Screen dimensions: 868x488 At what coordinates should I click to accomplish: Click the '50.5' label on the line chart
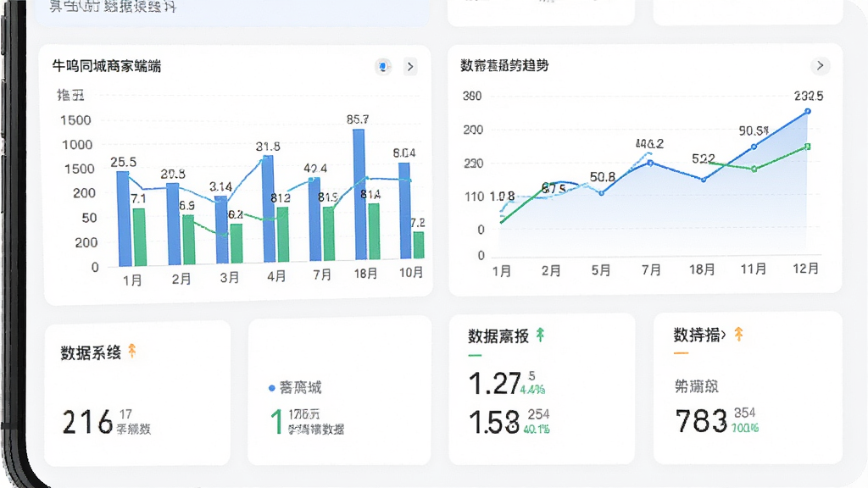[x=754, y=131]
